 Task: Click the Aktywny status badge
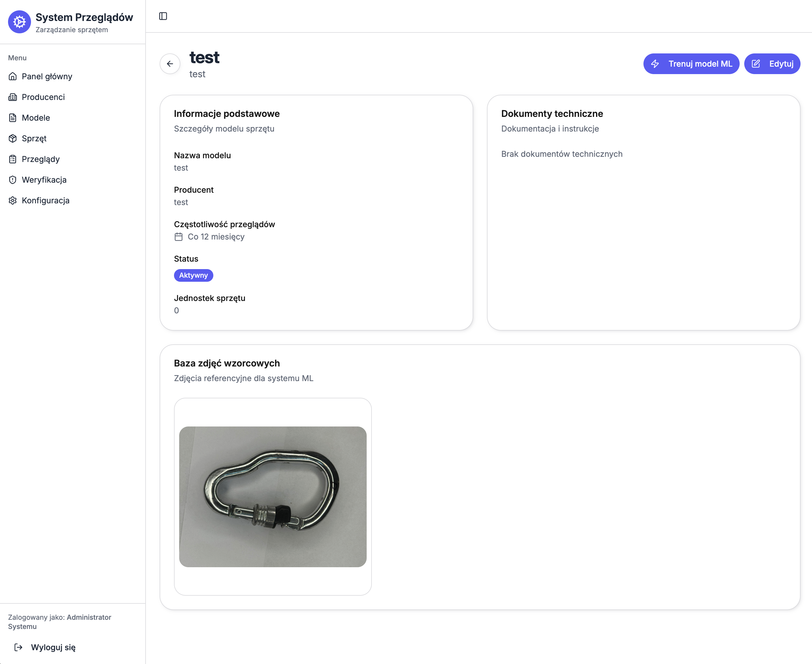click(x=194, y=275)
